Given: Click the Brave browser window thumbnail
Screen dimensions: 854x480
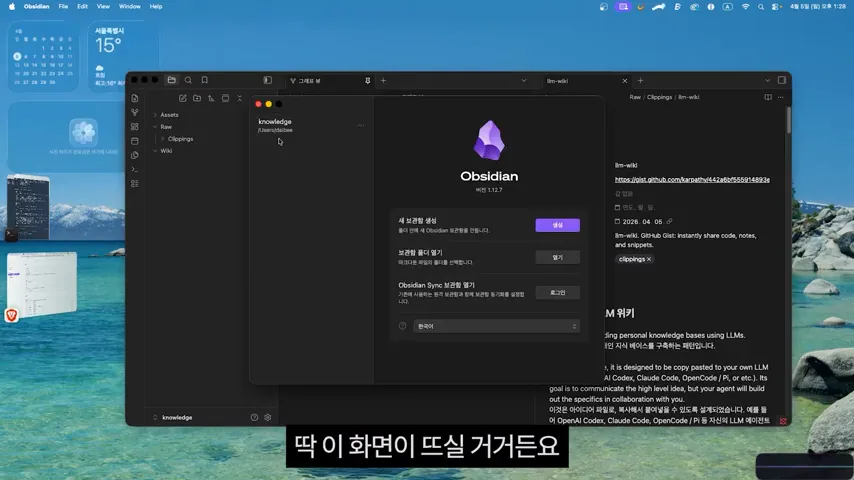Looking at the screenshot, I should click(x=42, y=283).
